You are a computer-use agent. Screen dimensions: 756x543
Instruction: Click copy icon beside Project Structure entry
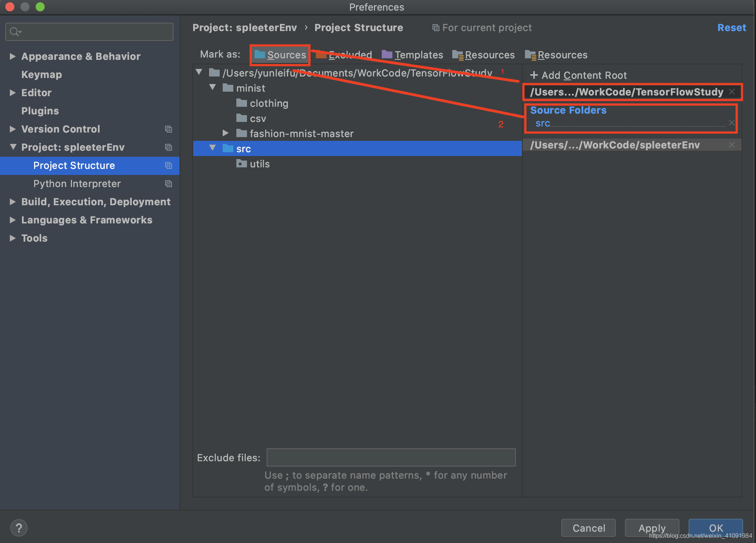coord(169,165)
